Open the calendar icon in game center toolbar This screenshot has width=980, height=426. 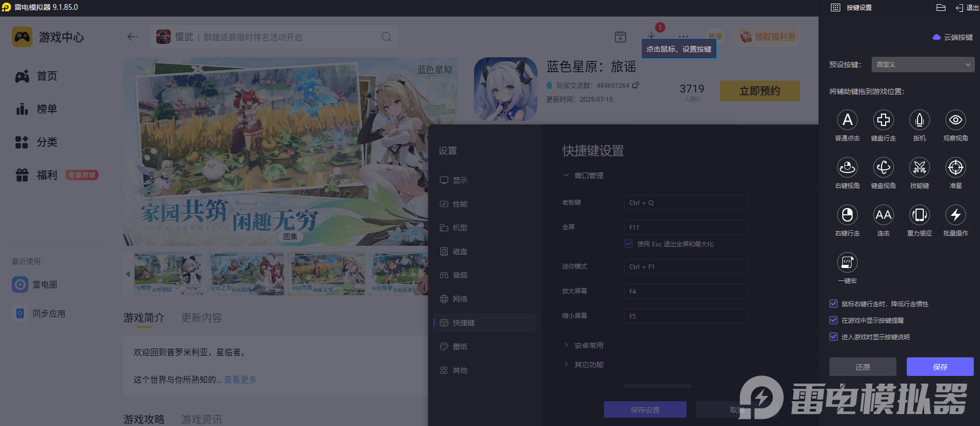click(x=620, y=37)
